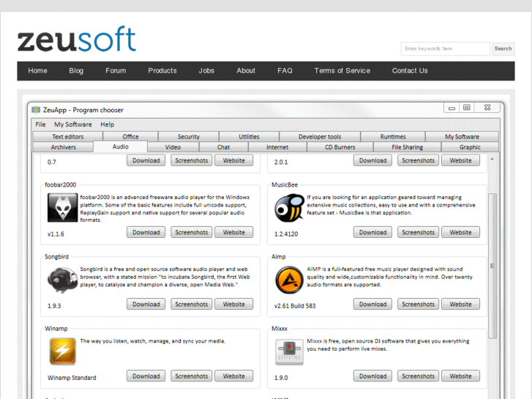View Songbird Screenshots
Viewport: 532px width, 399px height.
[191, 305]
